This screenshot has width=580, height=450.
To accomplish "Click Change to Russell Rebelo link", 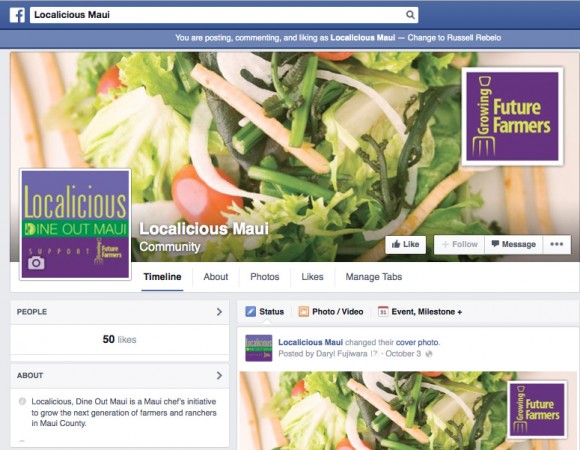I will 454,38.
